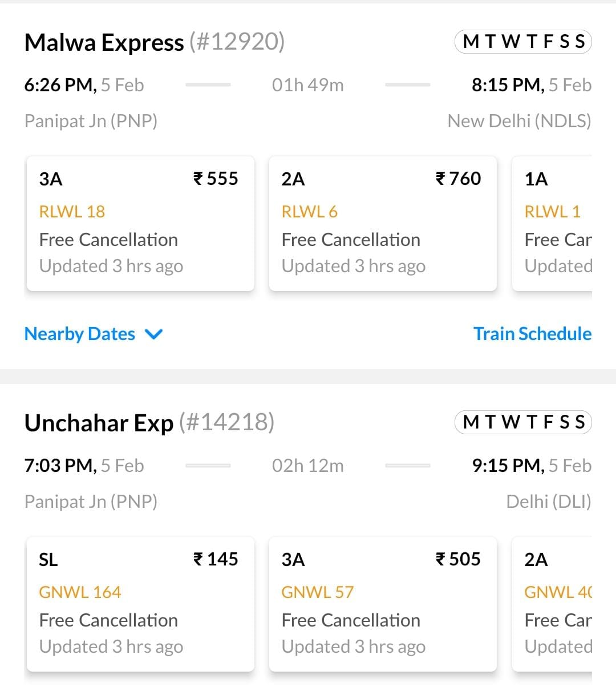The image size is (616, 687).
Task: Tap New Delhi (NDLS) destination station
Action: click(519, 121)
